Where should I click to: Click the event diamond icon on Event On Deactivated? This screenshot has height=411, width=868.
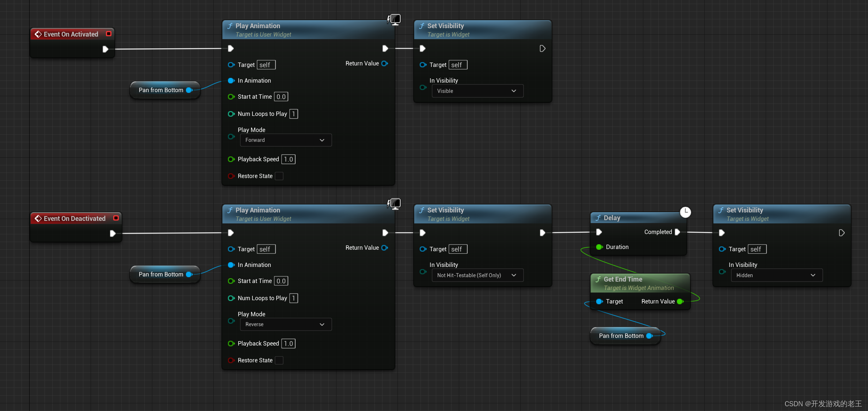(38, 218)
